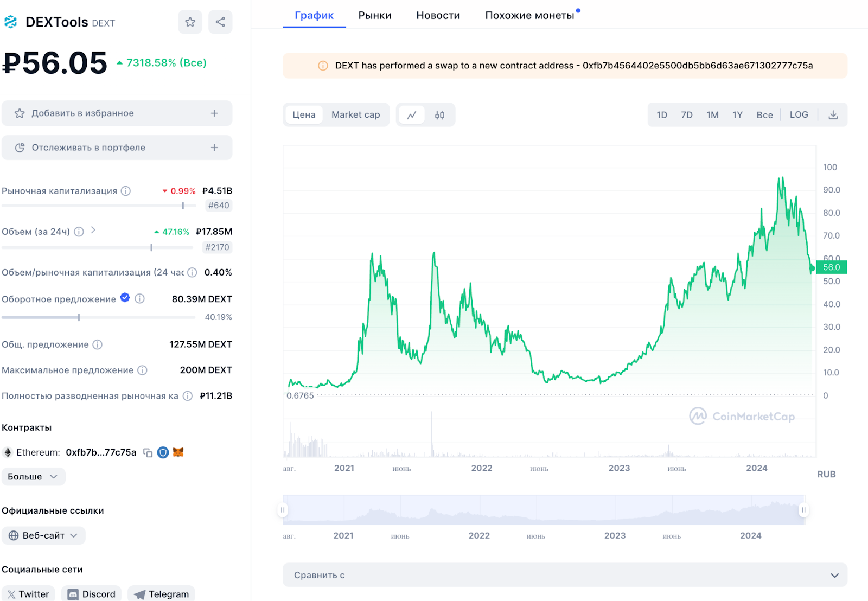
Task: Open info icon next to Общ. предложение
Action: tap(97, 344)
